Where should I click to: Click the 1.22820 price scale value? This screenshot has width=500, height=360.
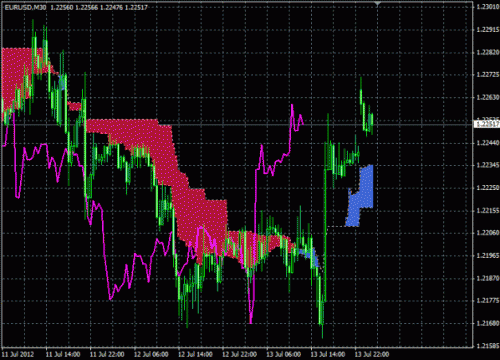pyautogui.click(x=488, y=52)
